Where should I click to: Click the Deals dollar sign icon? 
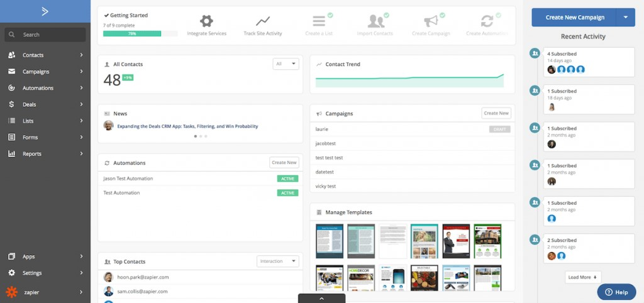[12, 104]
